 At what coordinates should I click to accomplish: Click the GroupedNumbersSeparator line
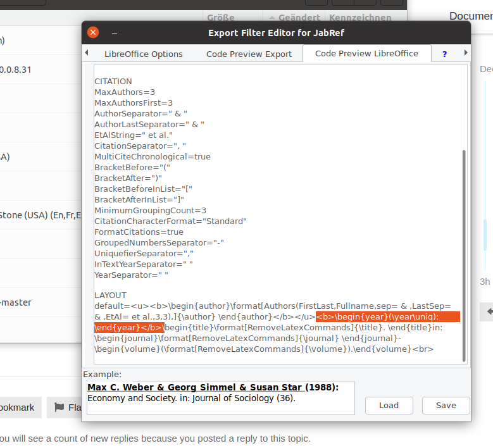pyautogui.click(x=159, y=243)
